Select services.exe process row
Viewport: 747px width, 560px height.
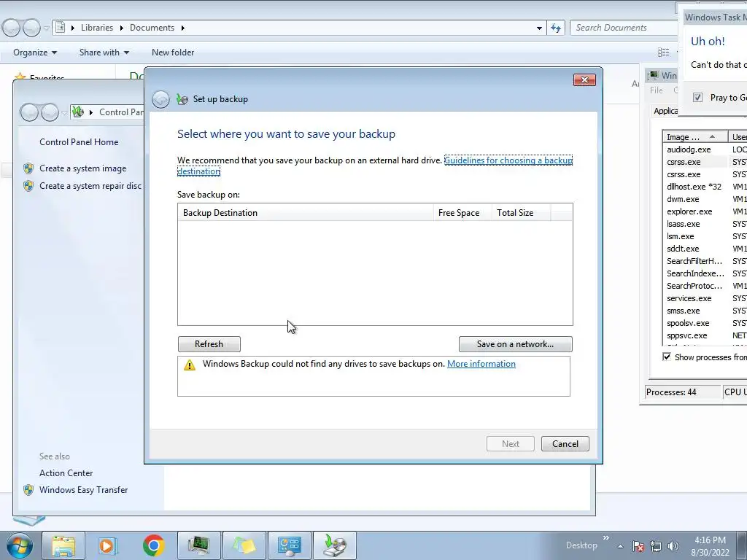pos(705,298)
